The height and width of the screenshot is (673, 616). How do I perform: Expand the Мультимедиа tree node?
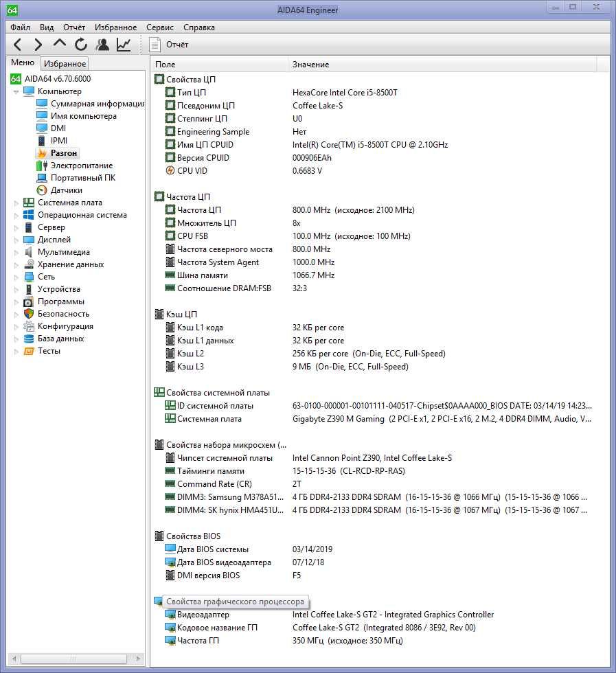(16, 252)
